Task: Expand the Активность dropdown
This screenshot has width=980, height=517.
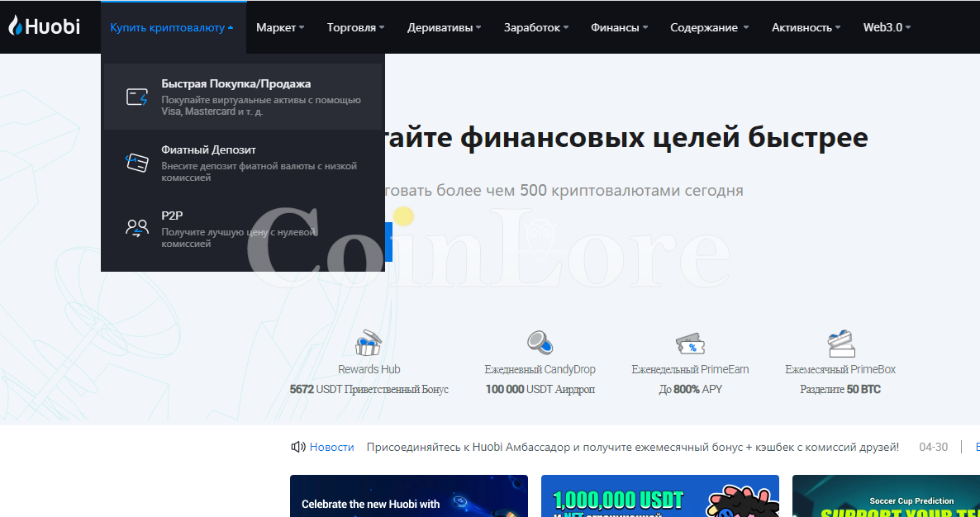Action: [806, 27]
